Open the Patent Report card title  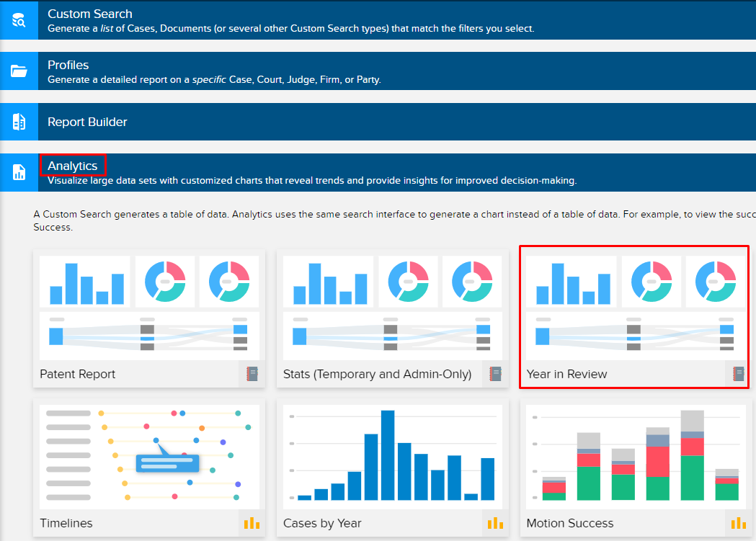point(78,375)
